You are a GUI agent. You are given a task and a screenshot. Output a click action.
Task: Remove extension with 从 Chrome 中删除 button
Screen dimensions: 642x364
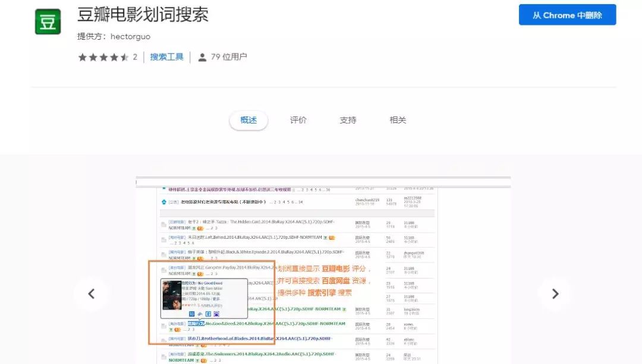click(567, 15)
